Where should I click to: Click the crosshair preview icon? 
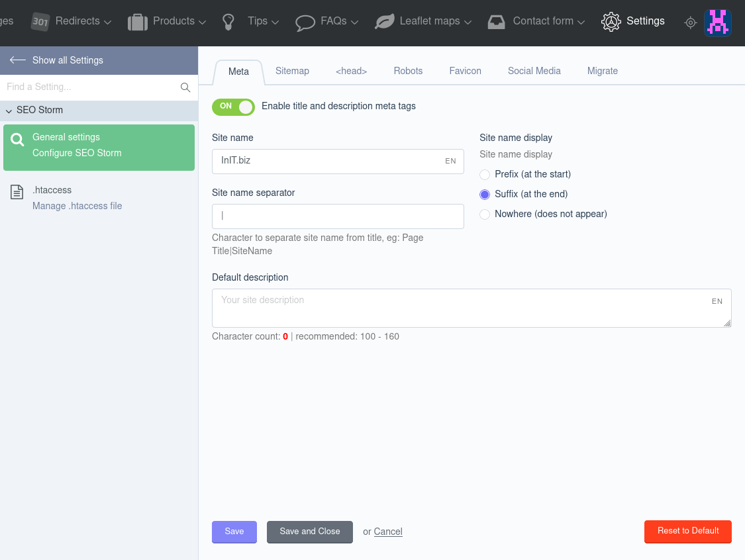[x=690, y=23]
